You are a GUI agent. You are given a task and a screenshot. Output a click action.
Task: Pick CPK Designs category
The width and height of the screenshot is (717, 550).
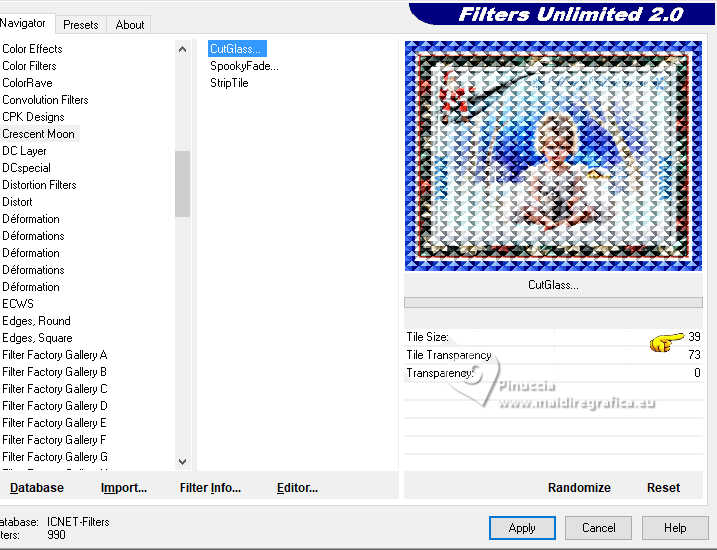click(33, 117)
